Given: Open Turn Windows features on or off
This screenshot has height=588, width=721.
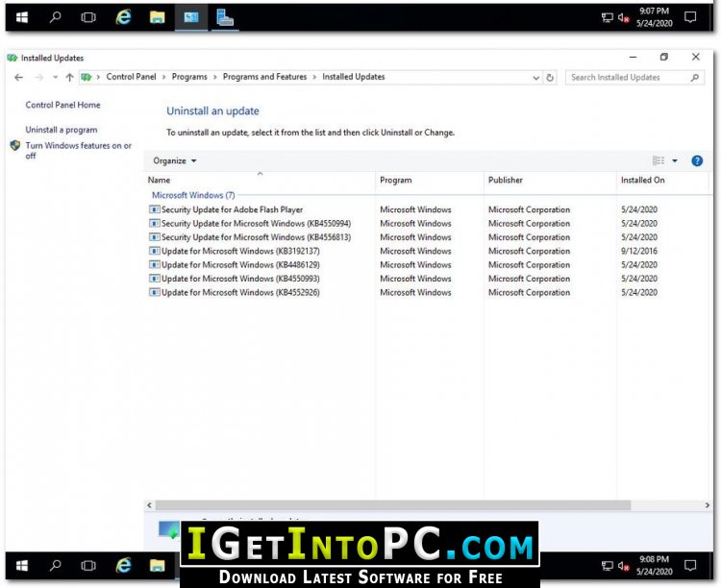Looking at the screenshot, I should (x=78, y=150).
